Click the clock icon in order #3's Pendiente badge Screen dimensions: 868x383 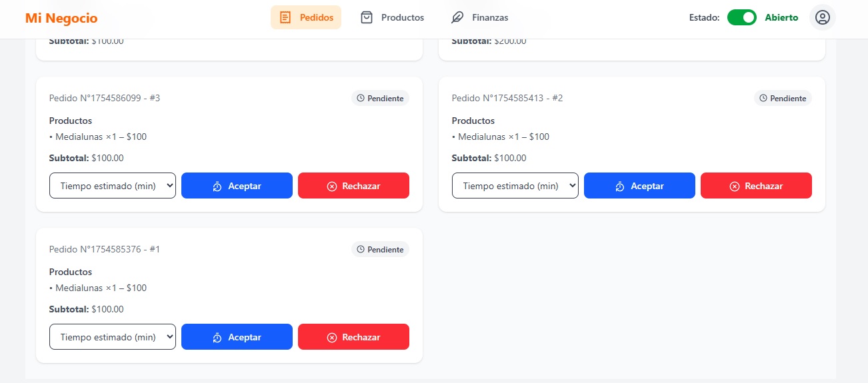(361, 98)
